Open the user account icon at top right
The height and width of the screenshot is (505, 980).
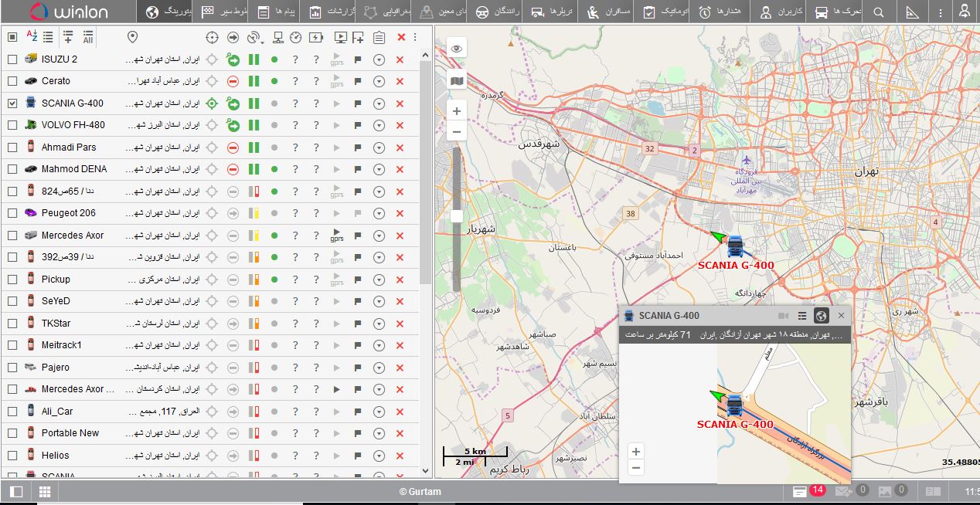(963, 12)
